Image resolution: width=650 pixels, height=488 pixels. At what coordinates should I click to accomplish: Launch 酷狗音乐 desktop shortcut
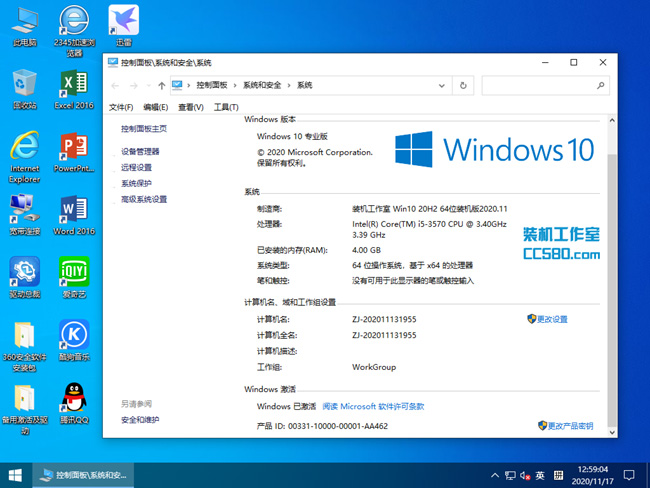(x=74, y=341)
